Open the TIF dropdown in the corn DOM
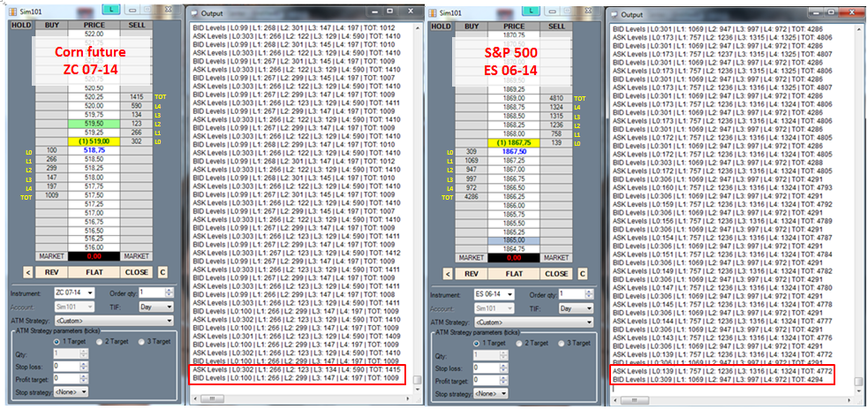 (155, 307)
